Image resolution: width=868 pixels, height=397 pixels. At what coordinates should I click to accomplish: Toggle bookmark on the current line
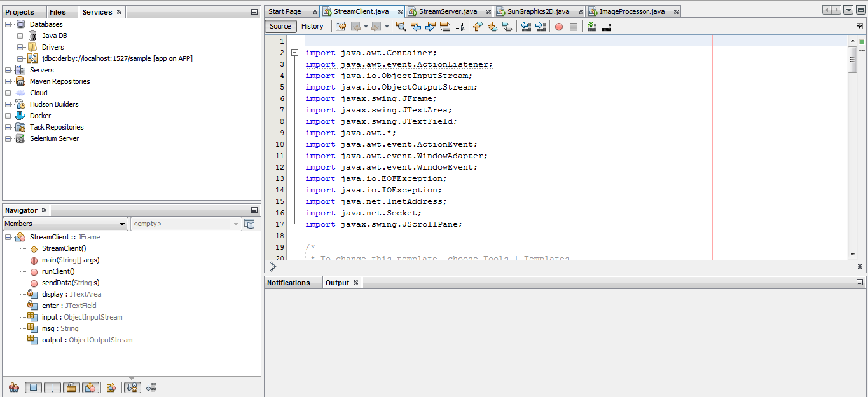[x=507, y=27]
